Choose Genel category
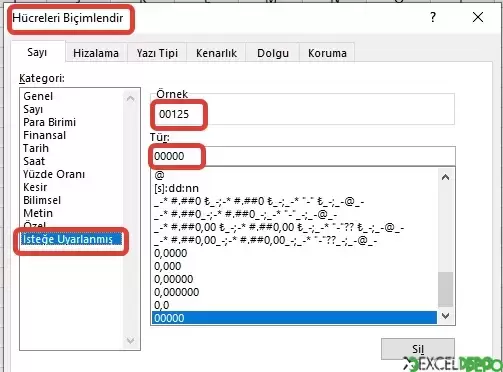 [x=38, y=96]
